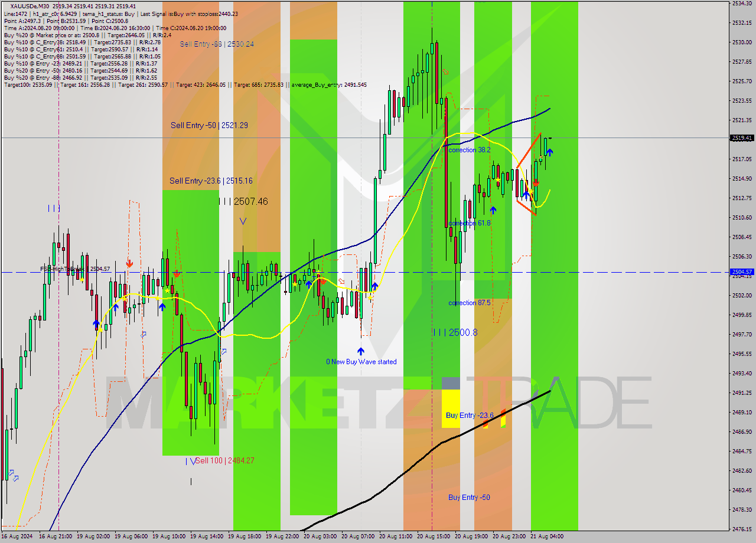
Task: Click the XAUUSDe,M30 symbol title line
Action: (73, 5)
